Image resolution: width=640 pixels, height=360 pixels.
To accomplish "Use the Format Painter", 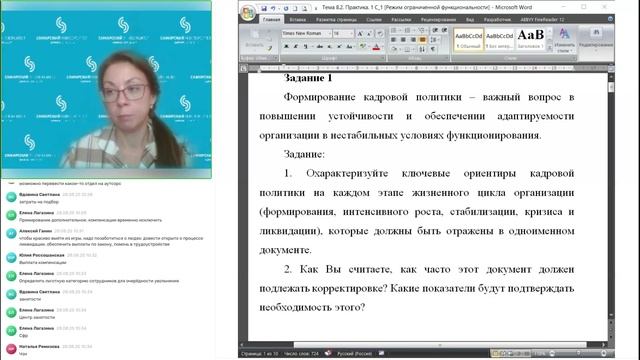I will [x=270, y=48].
